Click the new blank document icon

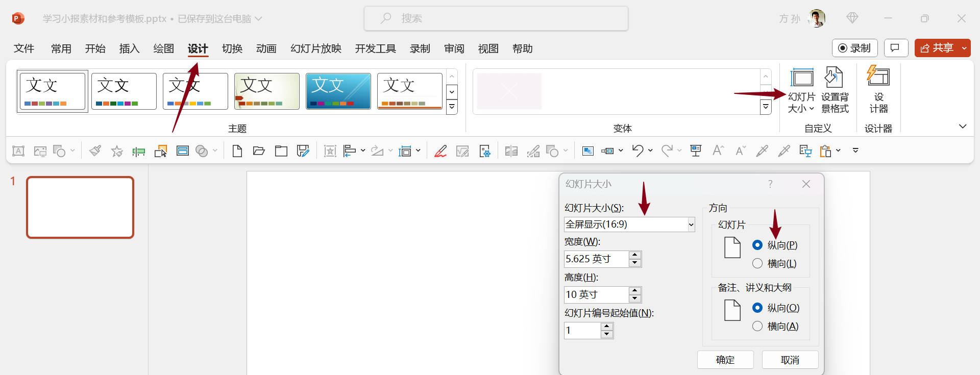[237, 151]
